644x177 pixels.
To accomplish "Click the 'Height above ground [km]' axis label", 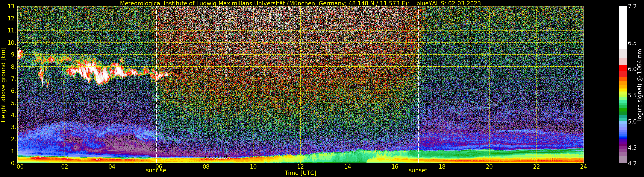I will tap(3, 85).
